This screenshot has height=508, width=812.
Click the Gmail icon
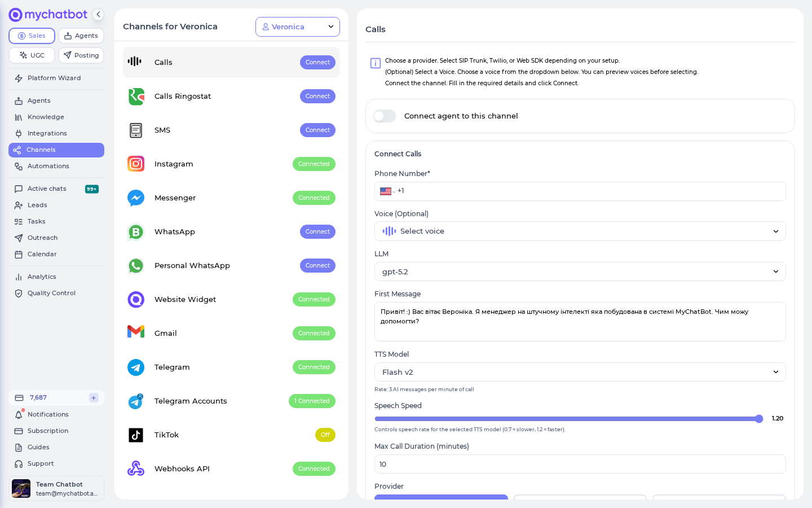[136, 332]
